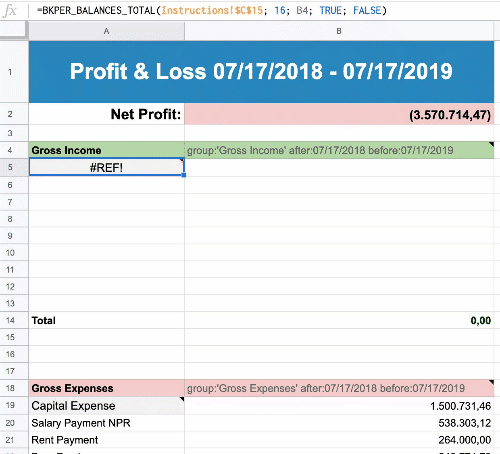
Task: Select row 10 header
Action: tap(14, 253)
